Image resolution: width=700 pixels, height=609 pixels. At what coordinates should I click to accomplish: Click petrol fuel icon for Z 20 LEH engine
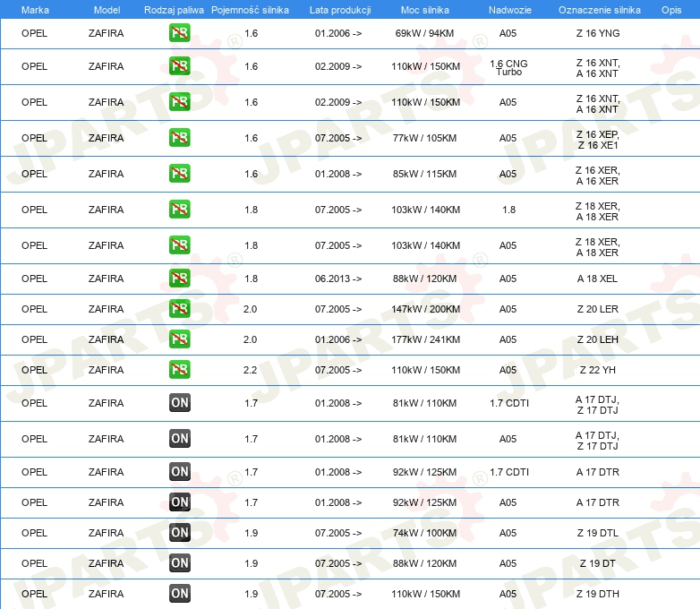click(179, 339)
